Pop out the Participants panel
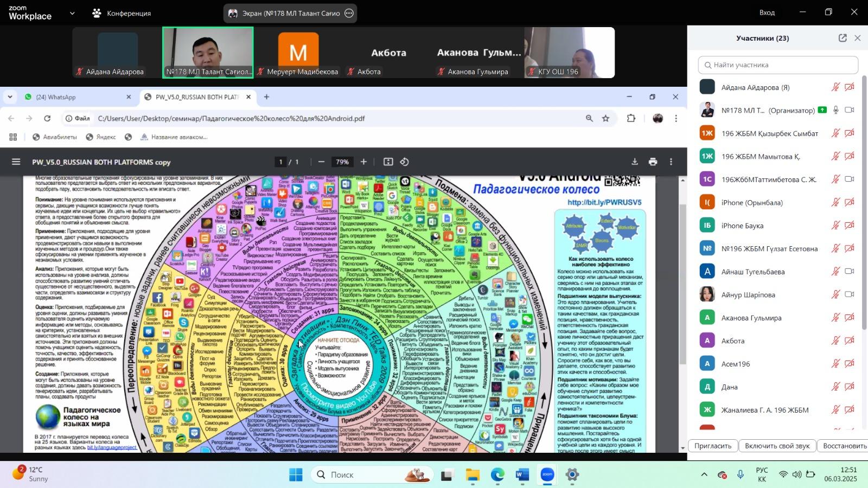This screenshot has height=488, width=868. coord(842,38)
